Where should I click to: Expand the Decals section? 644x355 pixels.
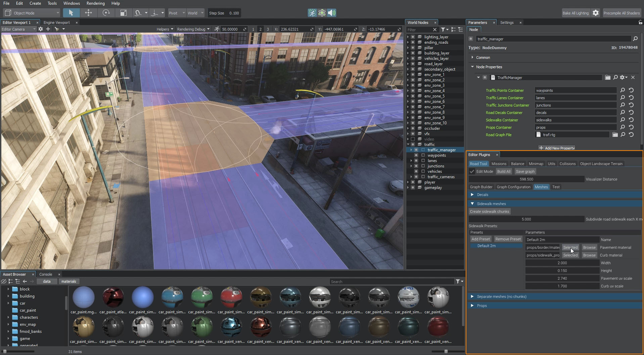(x=472, y=195)
